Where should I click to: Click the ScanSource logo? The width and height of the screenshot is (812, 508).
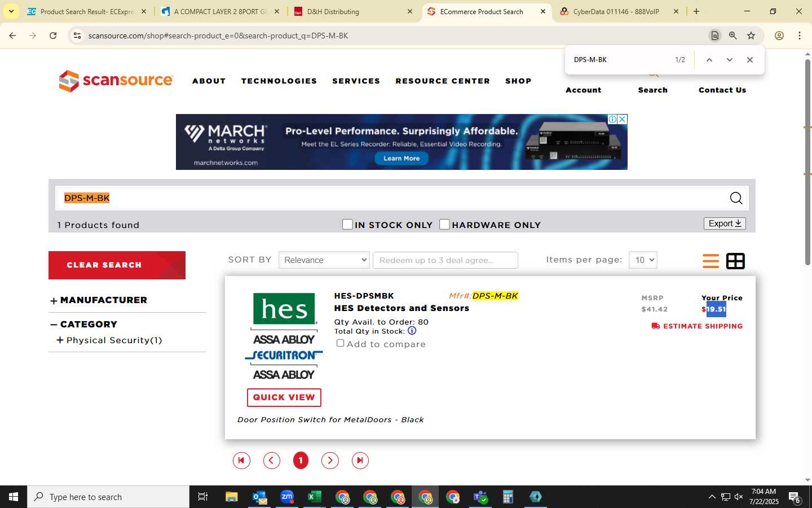(x=116, y=81)
